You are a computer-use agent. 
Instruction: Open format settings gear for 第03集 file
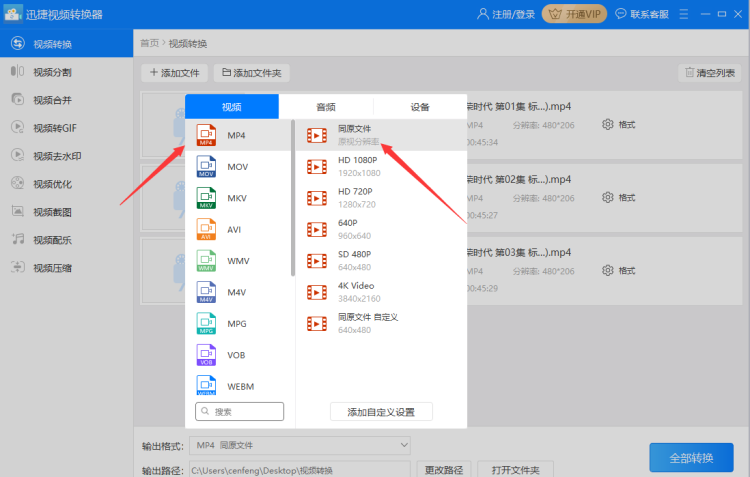pos(607,271)
